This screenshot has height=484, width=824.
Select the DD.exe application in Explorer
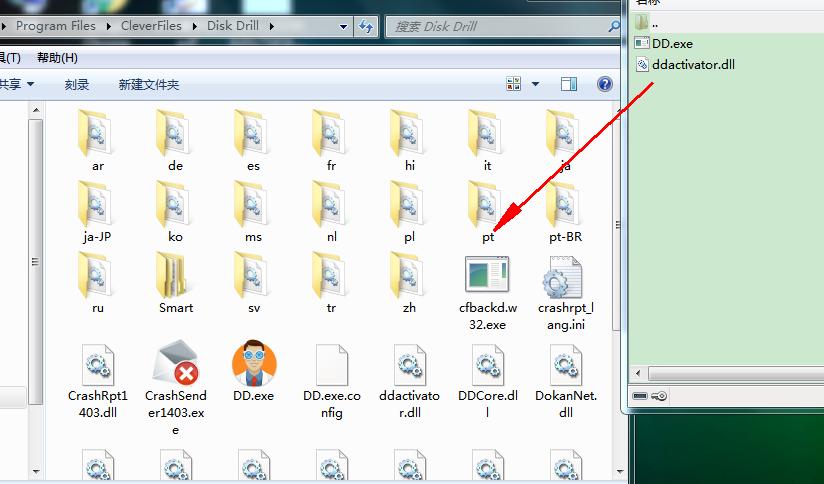pos(253,371)
